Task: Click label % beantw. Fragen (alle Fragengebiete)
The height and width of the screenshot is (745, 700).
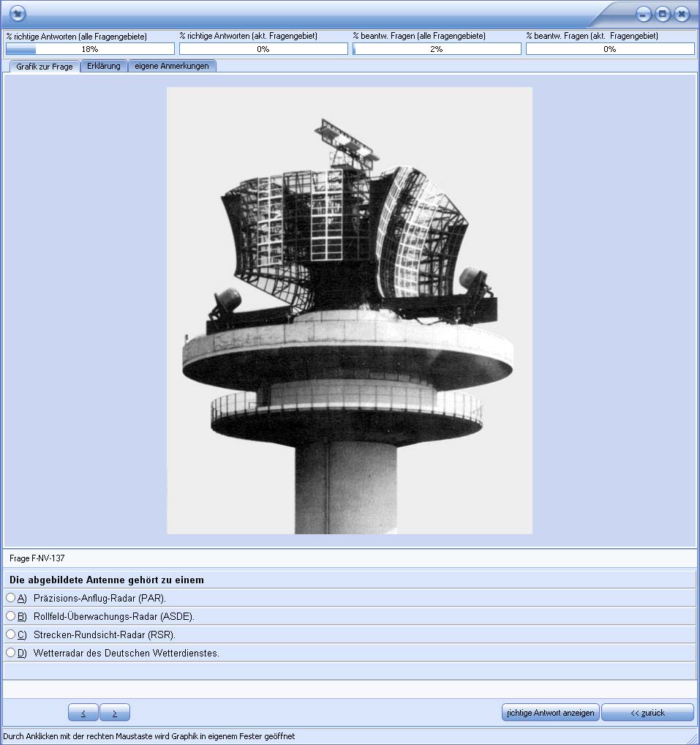Action: 419,36
